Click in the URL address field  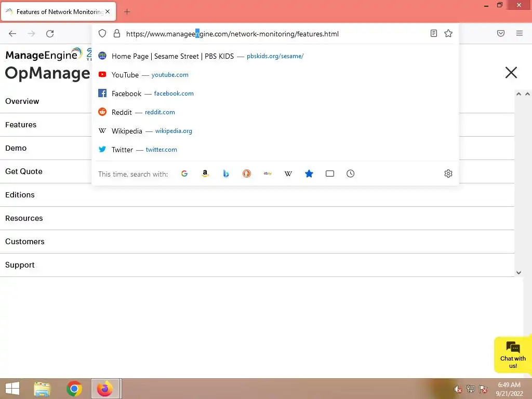275,34
